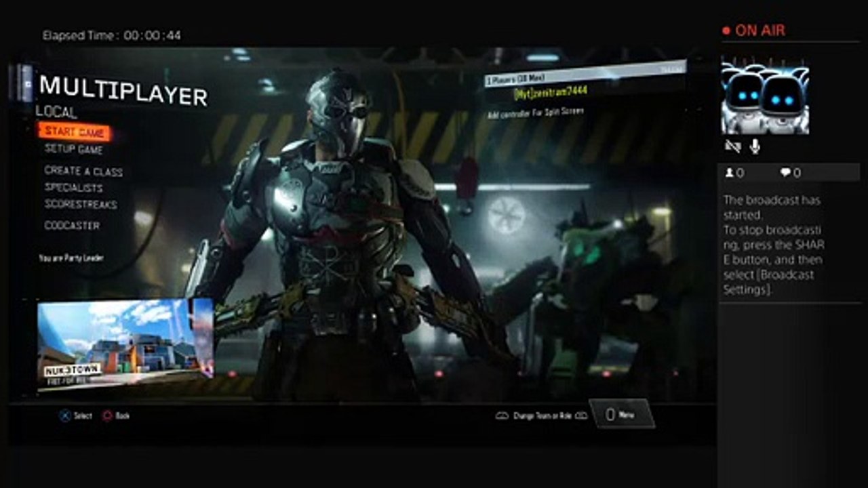
Task: Select START GAME in the multiplayer menu
Action: click(x=75, y=131)
